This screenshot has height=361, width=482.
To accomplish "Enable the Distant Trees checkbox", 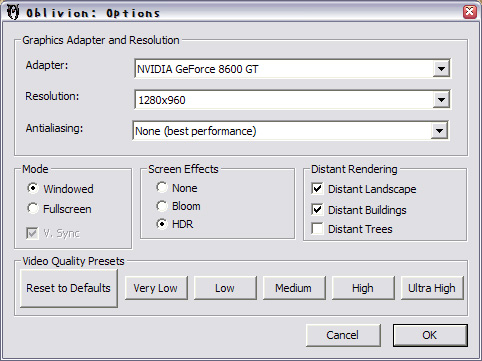I will click(317, 229).
